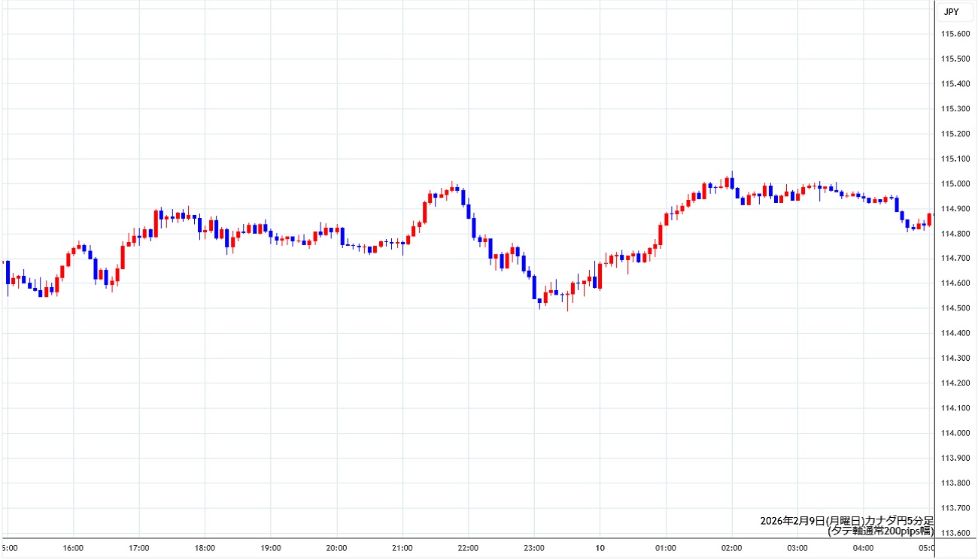Screen dimensions: 978x560
Task: Click the 114.500 price level label
Action: click(x=955, y=308)
